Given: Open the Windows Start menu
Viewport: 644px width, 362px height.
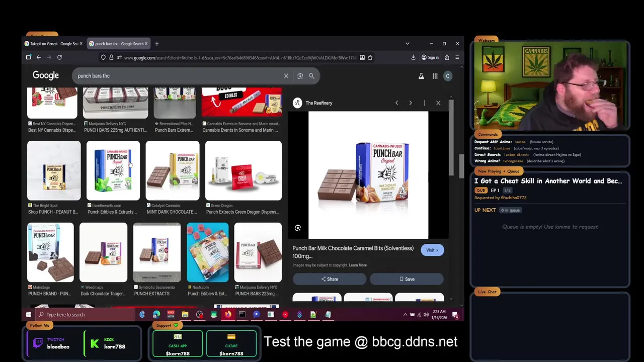Looking at the screenshot, I should click(x=28, y=315).
